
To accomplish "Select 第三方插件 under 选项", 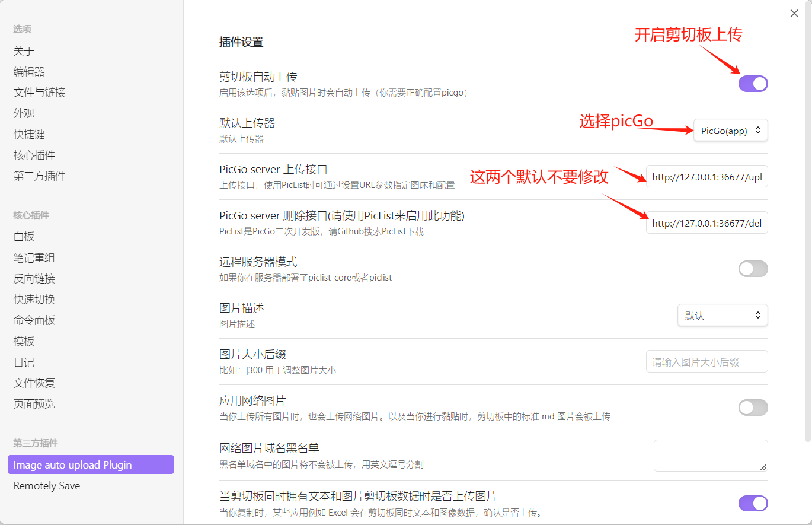I will (x=39, y=176).
